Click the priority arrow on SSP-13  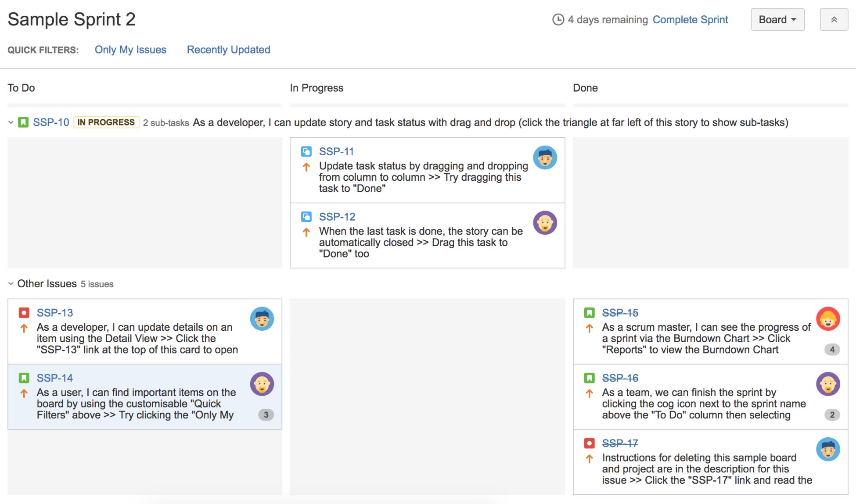tap(24, 328)
